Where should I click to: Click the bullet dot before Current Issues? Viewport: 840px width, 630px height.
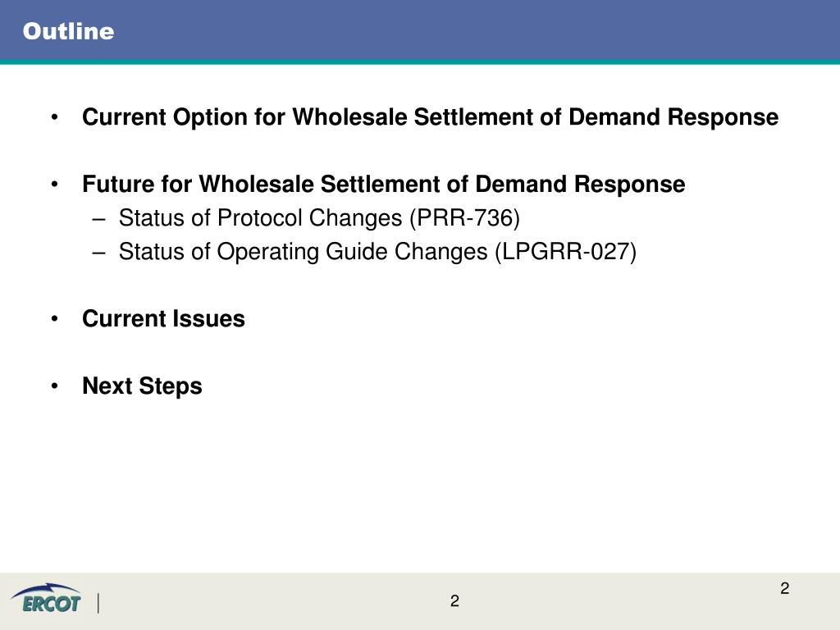pyautogui.click(x=55, y=319)
